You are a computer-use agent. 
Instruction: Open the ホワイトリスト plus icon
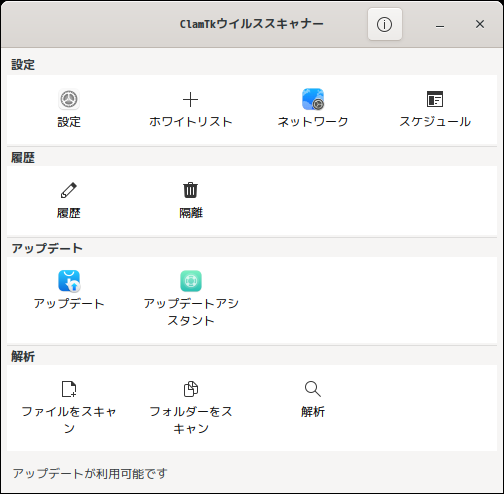[x=191, y=100]
